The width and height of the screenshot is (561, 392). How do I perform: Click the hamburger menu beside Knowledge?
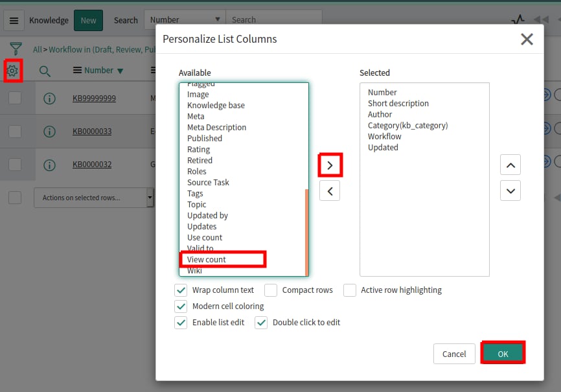coord(14,20)
